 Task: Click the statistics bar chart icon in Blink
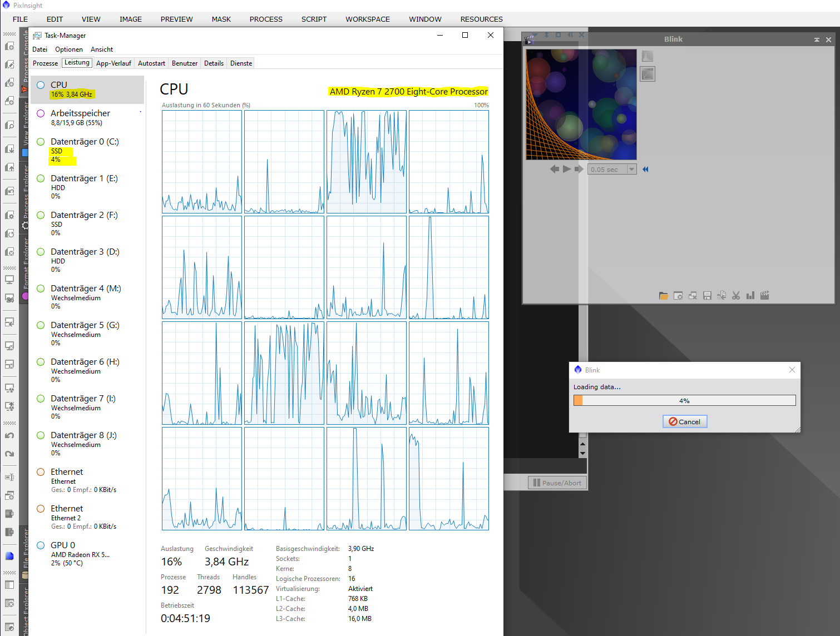click(x=750, y=296)
